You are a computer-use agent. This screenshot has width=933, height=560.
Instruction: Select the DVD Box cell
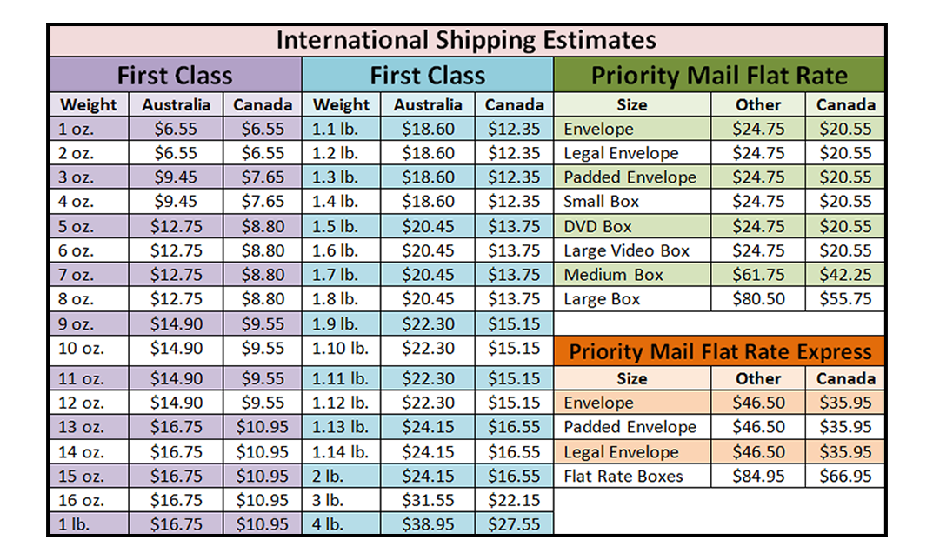(x=597, y=226)
